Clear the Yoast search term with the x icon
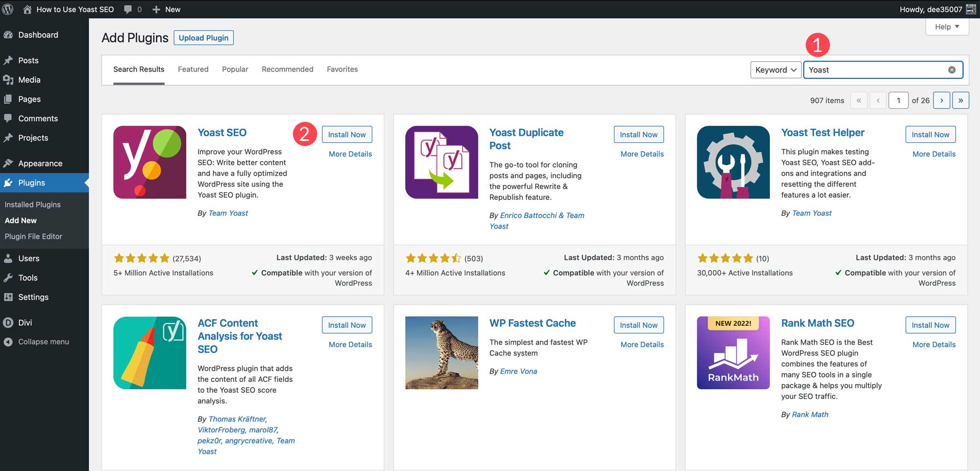 pos(952,70)
